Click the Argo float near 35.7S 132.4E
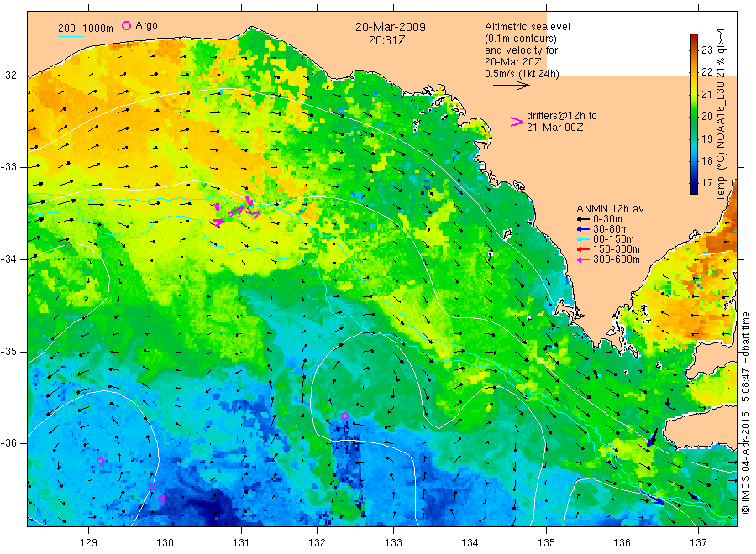The height and width of the screenshot is (554, 756). tap(344, 416)
